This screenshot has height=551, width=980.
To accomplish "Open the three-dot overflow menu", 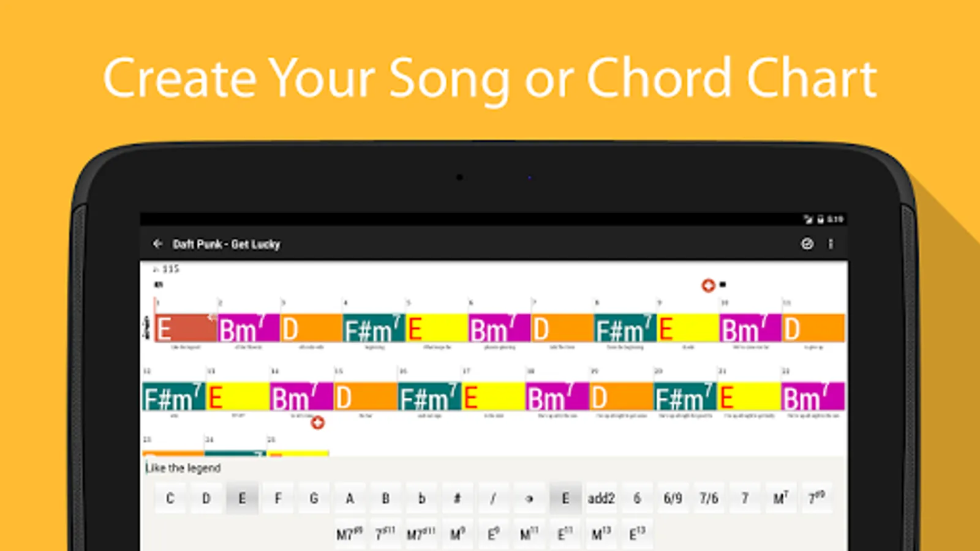I will pos(831,244).
